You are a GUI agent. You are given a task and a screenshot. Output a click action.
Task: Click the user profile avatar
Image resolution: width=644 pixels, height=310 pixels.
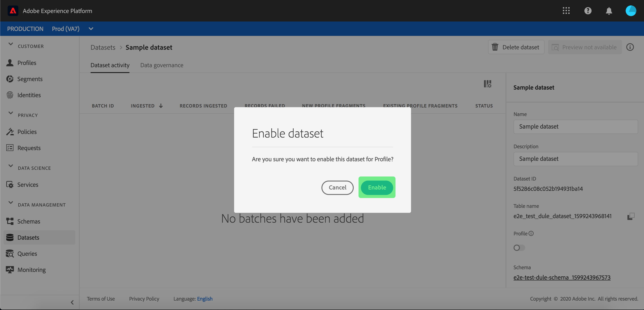(631, 11)
